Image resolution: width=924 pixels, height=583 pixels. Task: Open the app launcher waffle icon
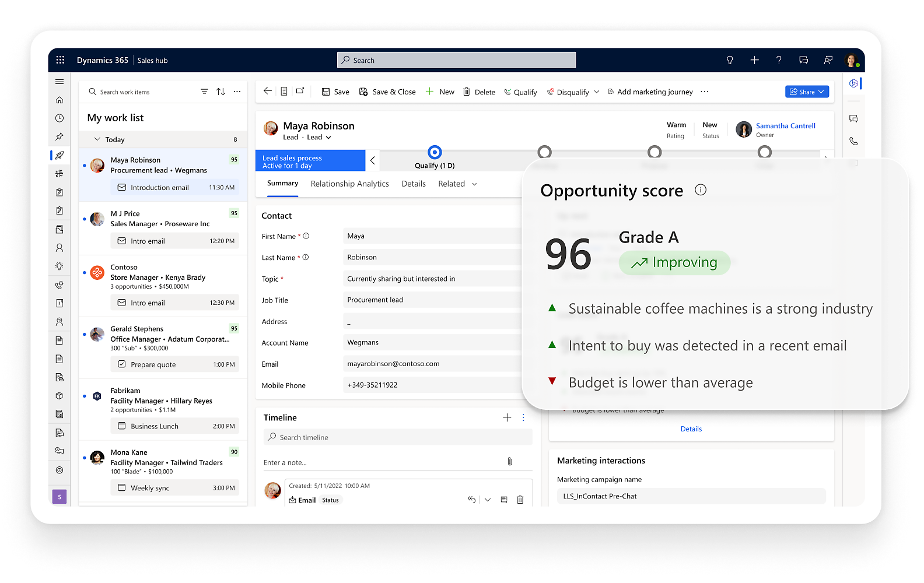[x=60, y=60]
